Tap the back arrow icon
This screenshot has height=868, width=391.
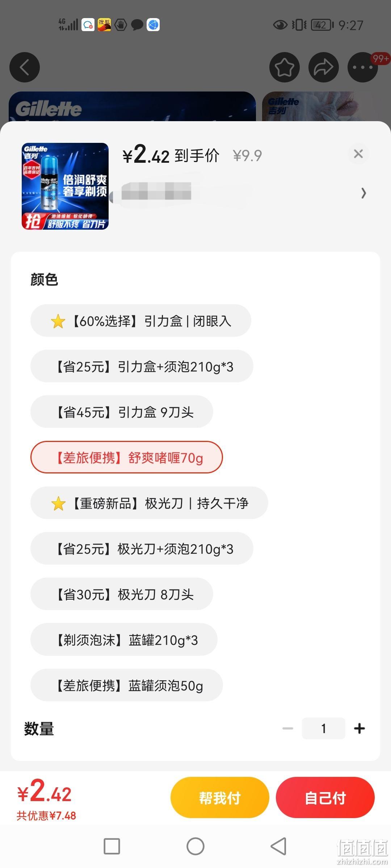click(x=25, y=67)
